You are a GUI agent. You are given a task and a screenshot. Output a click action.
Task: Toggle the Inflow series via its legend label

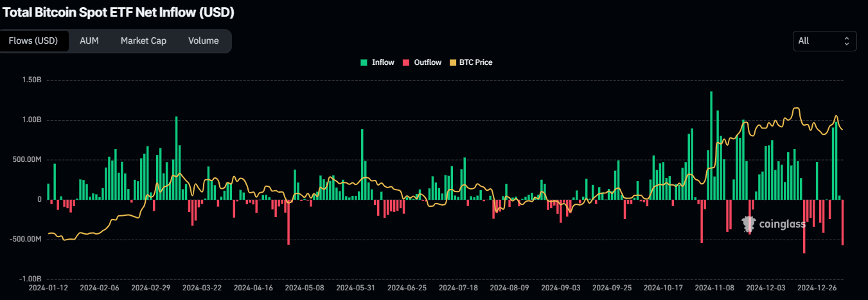383,62
